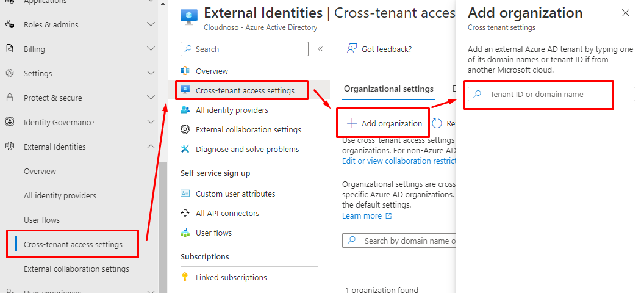Click the All identity providers people icon
The width and height of the screenshot is (644, 293).
point(185,110)
